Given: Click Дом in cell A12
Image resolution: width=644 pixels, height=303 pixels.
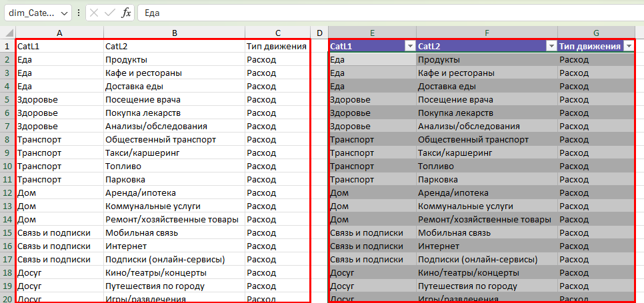Looking at the screenshot, I should click(x=59, y=193).
